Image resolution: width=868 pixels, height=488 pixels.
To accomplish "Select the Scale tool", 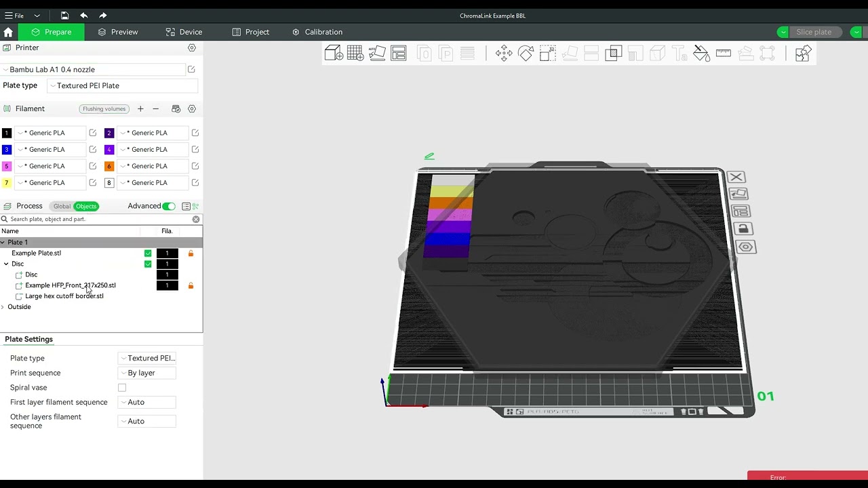I will [x=547, y=54].
